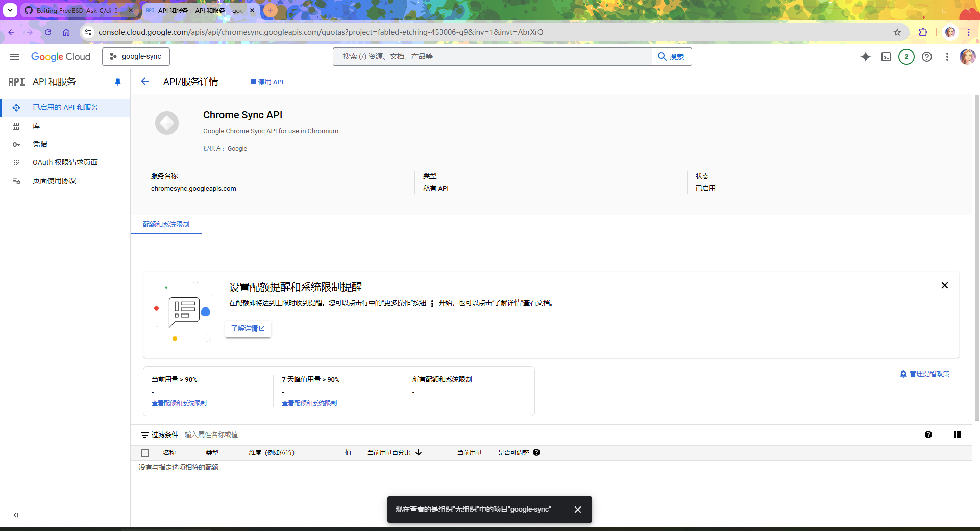Focus the resource search input field
The width and height of the screenshot is (980, 531).
492,57
